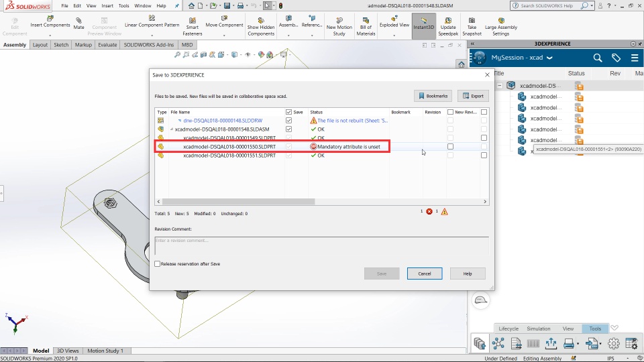Open the print dropdown arrow in Tools tab
Viewport: 644px width, 362px height.
tap(578, 343)
